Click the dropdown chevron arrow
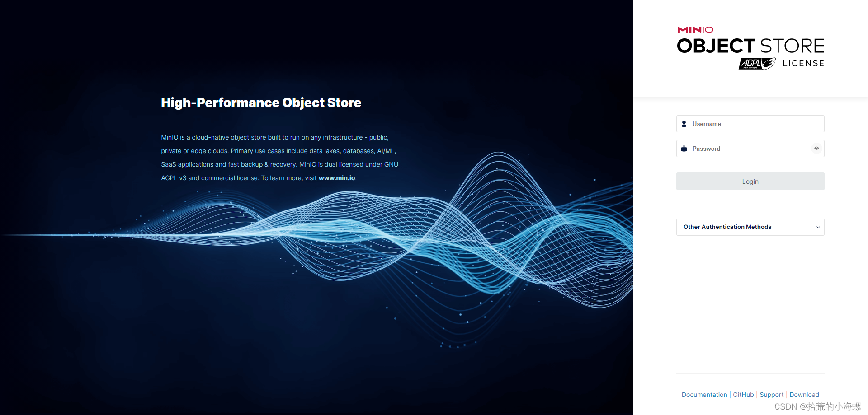868x415 pixels. 818,227
